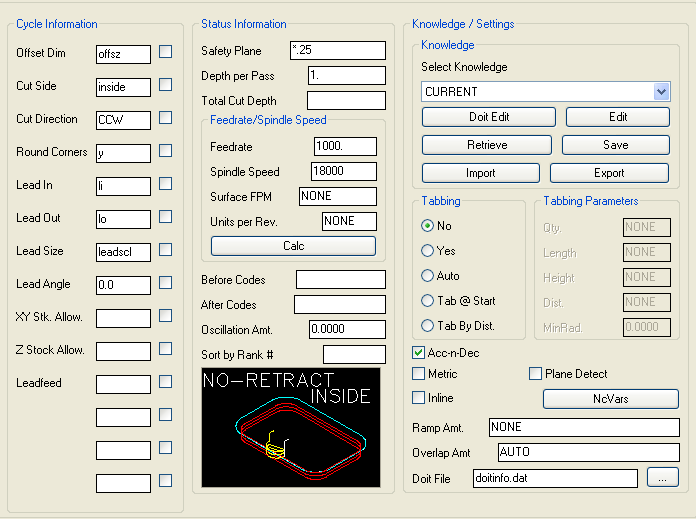The height and width of the screenshot is (519, 696).
Task: Click the Before Codes input field
Action: pos(341,280)
